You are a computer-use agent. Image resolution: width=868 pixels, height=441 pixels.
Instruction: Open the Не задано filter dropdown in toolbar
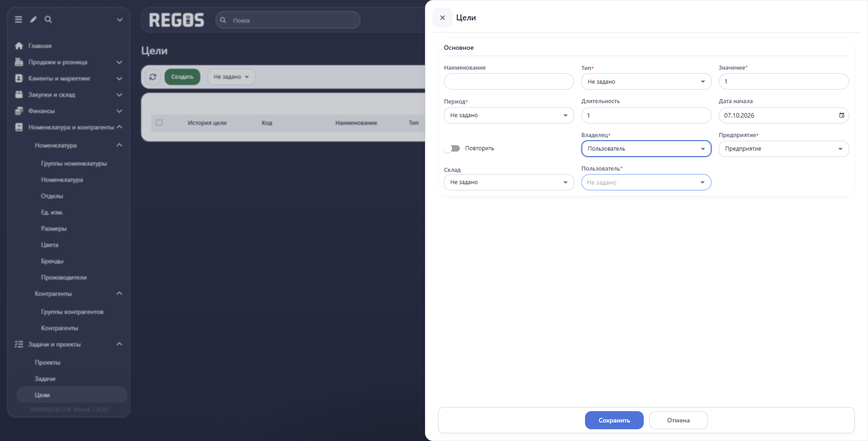[231, 77]
